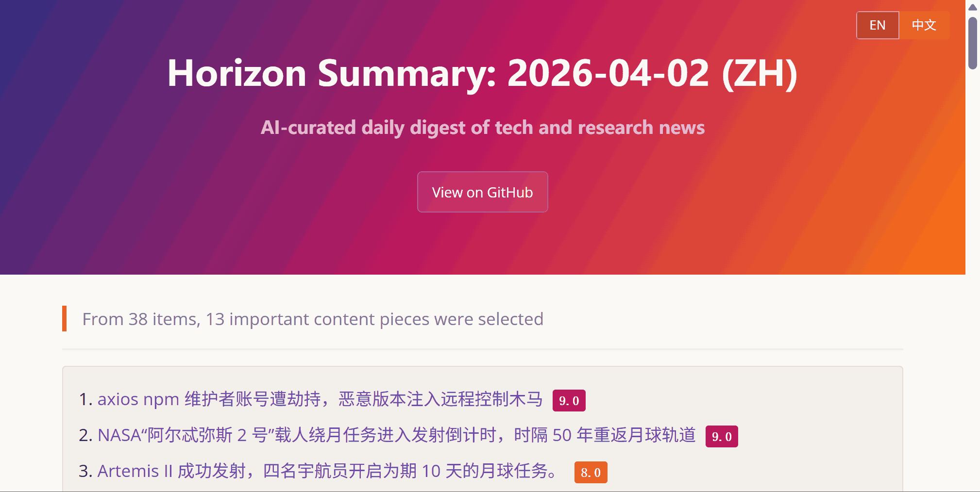Click list number 3 before Artemis II item
The width and height of the screenshot is (980, 492).
pos(85,471)
